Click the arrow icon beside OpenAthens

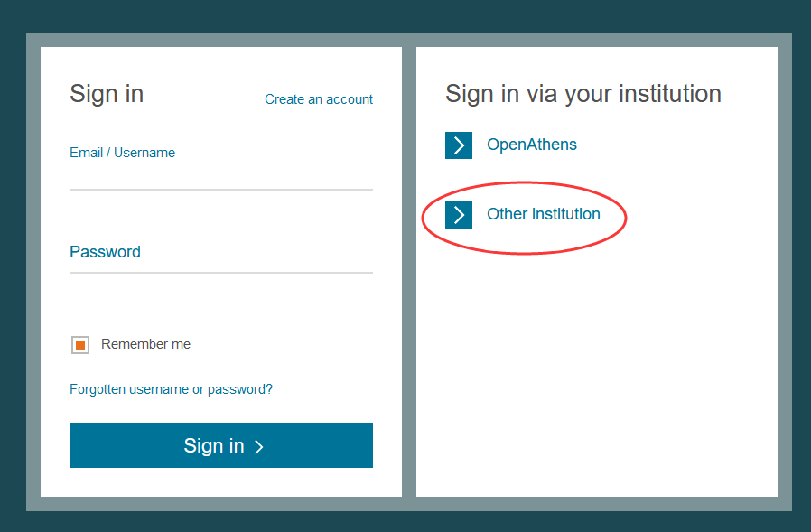(x=459, y=145)
